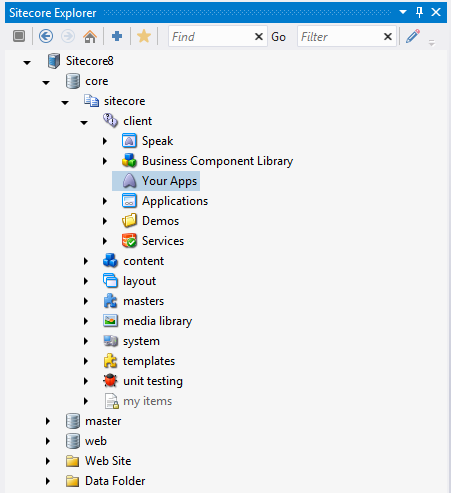Click the Back navigation arrow icon
The height and width of the screenshot is (493, 451).
pos(46,36)
